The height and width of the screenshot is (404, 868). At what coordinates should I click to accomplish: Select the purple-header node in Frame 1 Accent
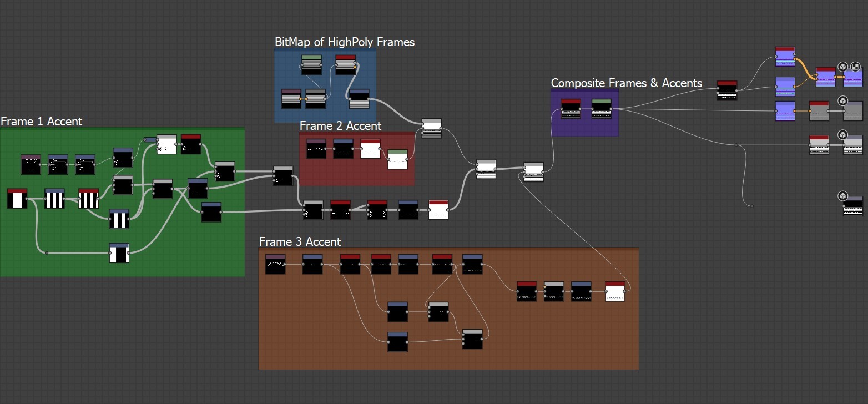31,164
